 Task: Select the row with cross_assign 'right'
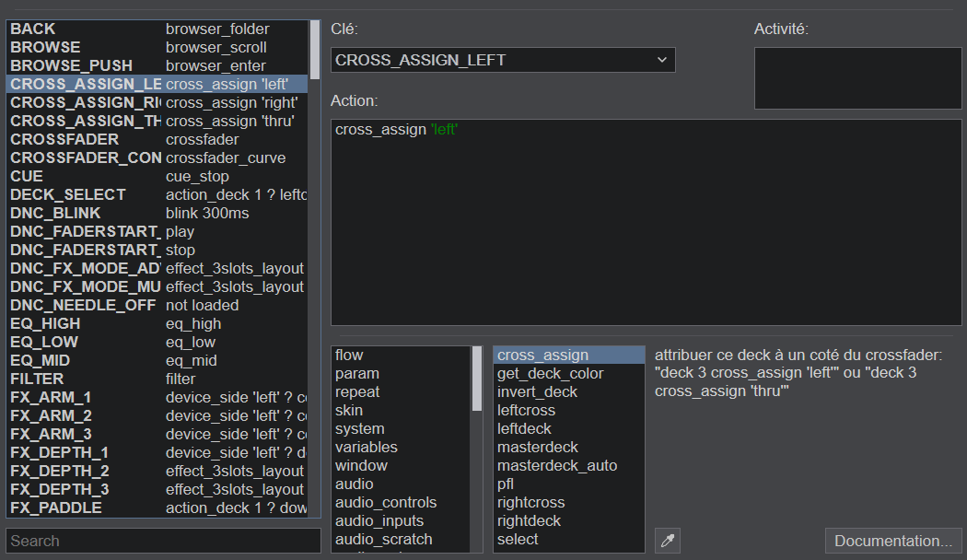157,103
